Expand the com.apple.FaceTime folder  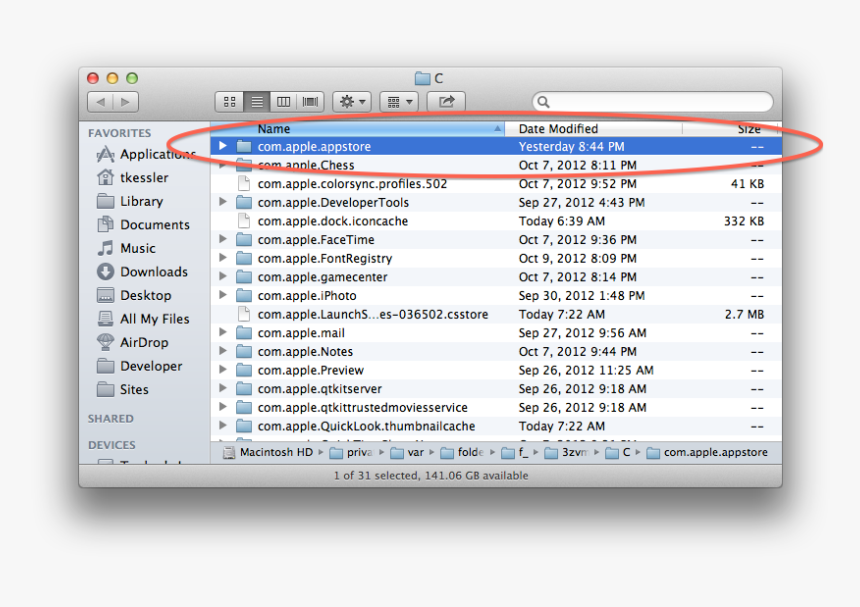[223, 239]
